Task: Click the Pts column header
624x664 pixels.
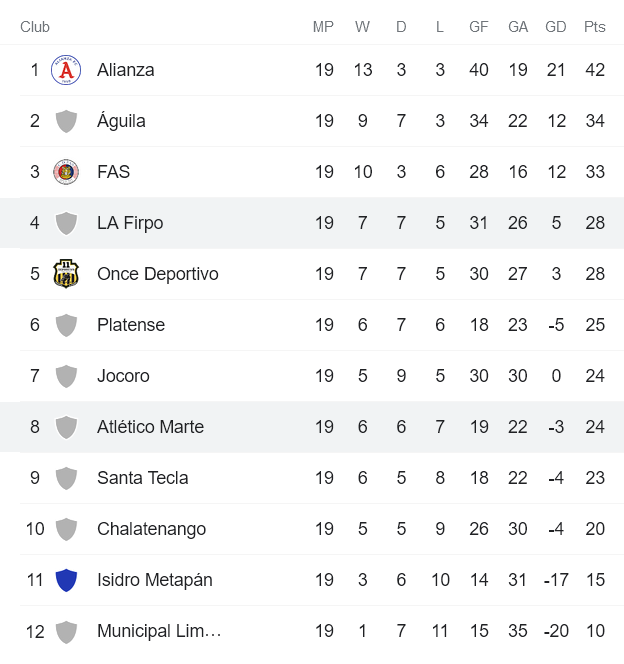Action: [x=595, y=27]
